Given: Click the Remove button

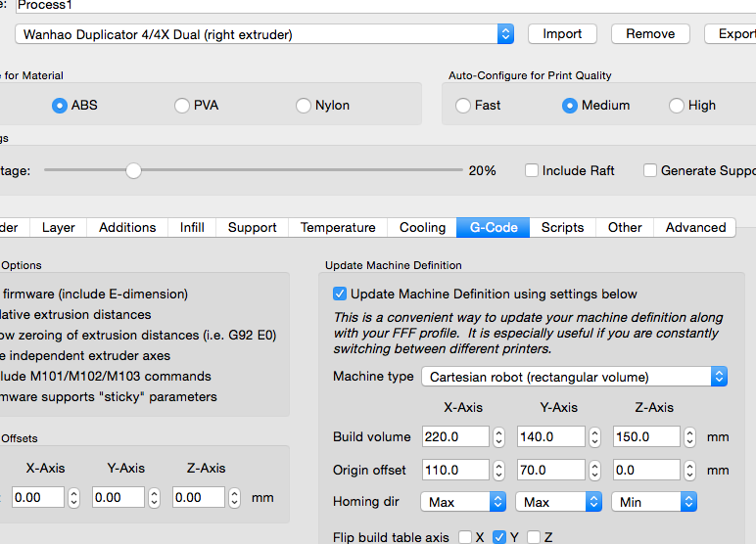Looking at the screenshot, I should 650,34.
